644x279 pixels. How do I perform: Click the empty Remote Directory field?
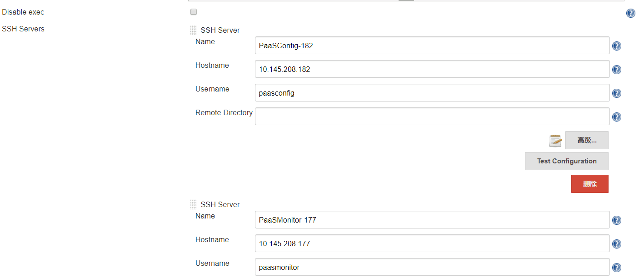pyautogui.click(x=432, y=117)
